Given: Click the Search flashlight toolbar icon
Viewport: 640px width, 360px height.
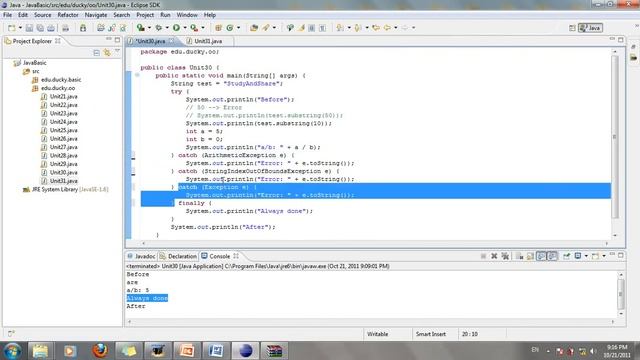Looking at the screenshot, I should point(266,28).
